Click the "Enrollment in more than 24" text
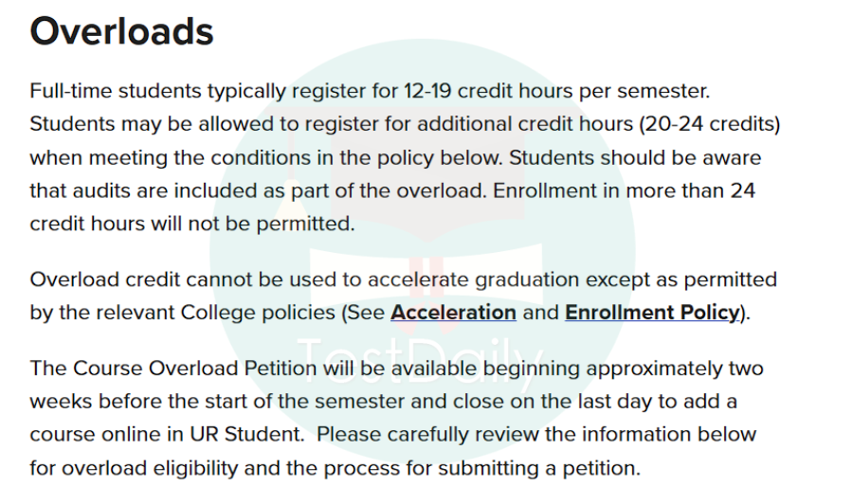Screen dimensions: 853x504 624,190
